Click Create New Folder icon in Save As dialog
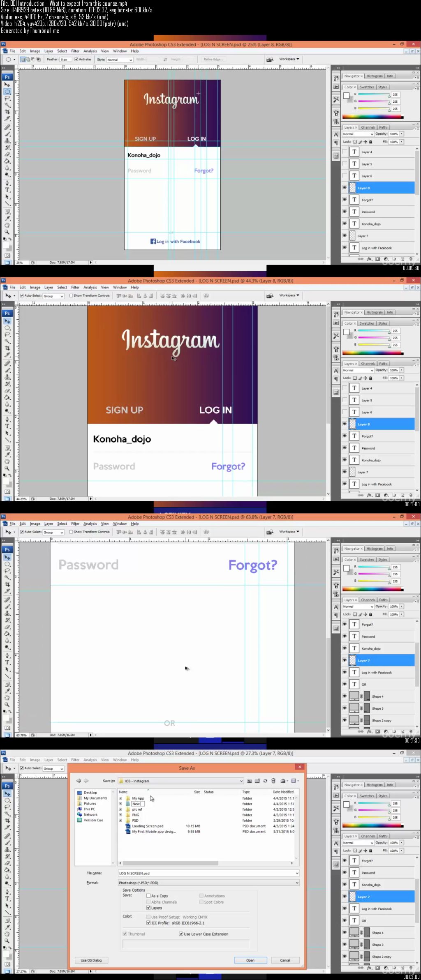The width and height of the screenshot is (421, 980). pyautogui.click(x=257, y=781)
